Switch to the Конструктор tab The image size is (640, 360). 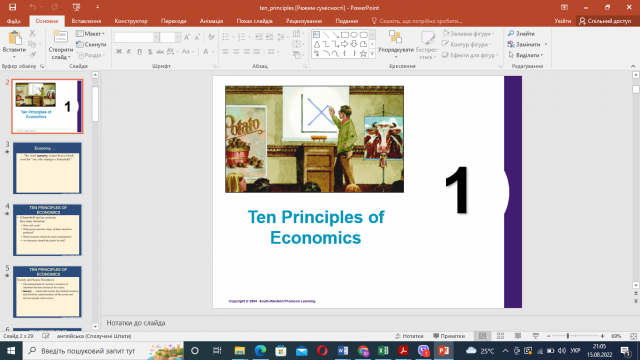pyautogui.click(x=131, y=21)
